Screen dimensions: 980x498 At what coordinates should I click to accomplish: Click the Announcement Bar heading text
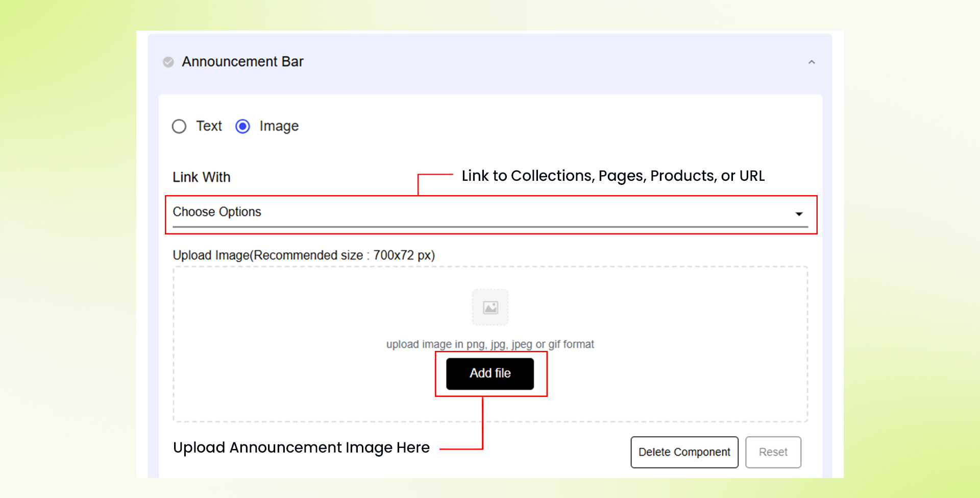(x=242, y=62)
